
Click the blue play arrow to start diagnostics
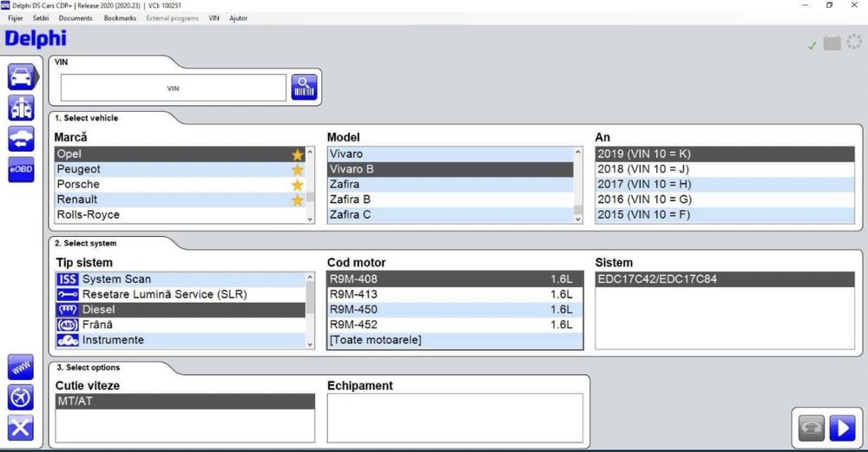click(843, 429)
